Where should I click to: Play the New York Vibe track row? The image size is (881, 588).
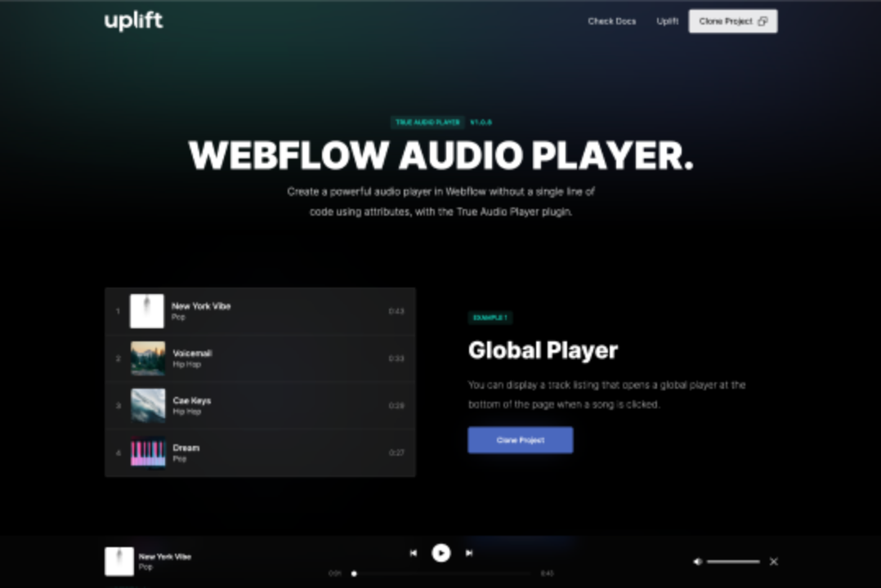coord(260,311)
